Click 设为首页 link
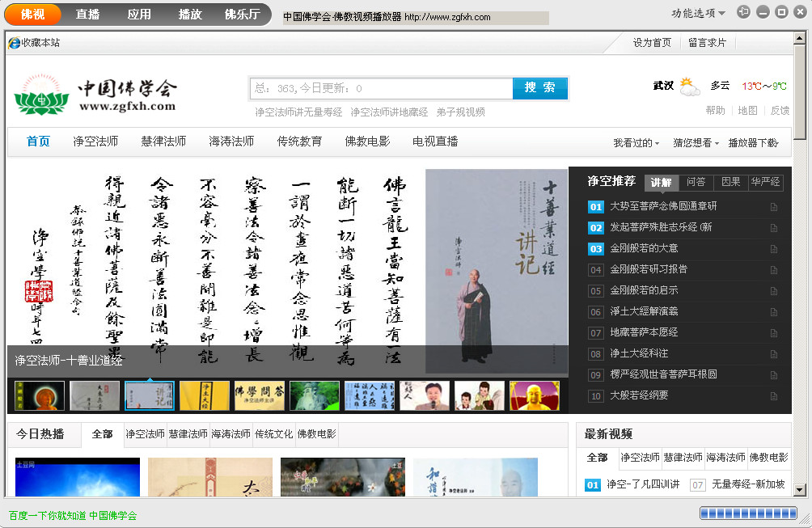 pos(652,43)
